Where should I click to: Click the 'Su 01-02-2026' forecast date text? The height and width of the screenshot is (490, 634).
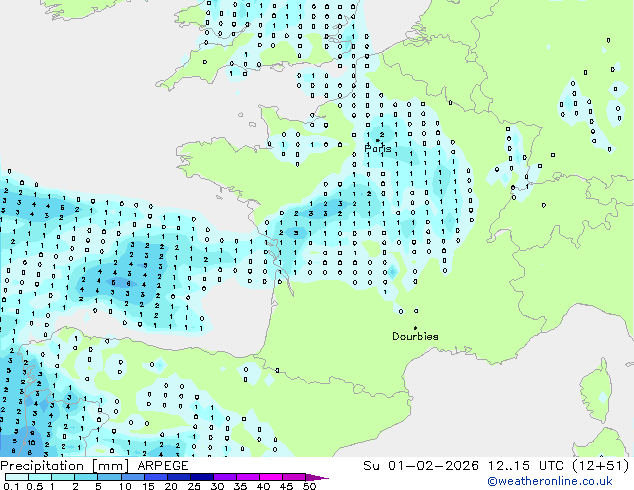[421, 466]
